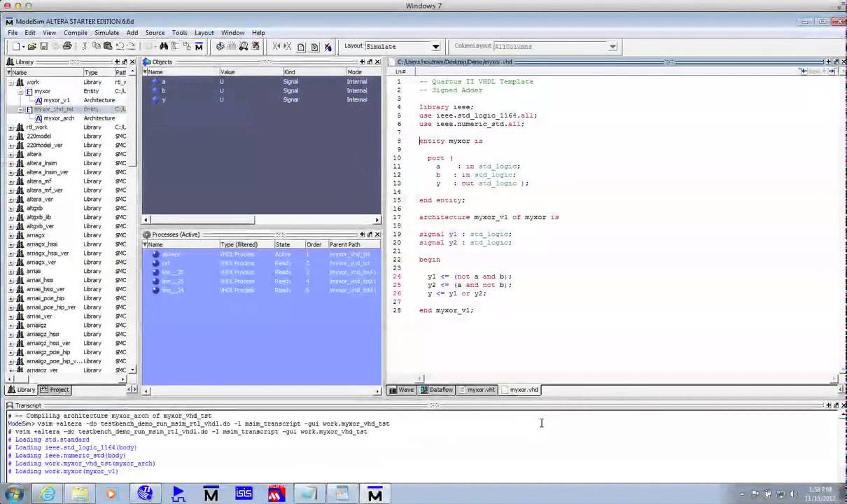Click the New file toolbar icon

click(x=16, y=46)
